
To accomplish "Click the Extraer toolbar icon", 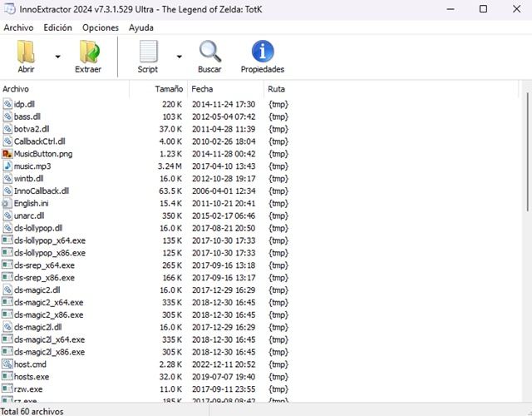I will point(90,52).
